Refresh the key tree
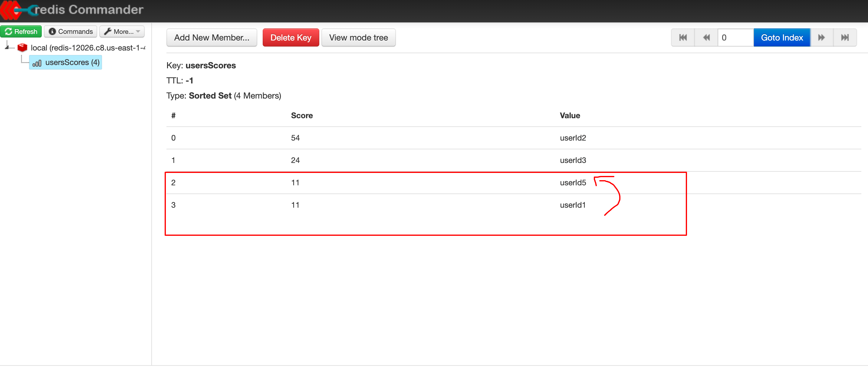 click(x=21, y=31)
